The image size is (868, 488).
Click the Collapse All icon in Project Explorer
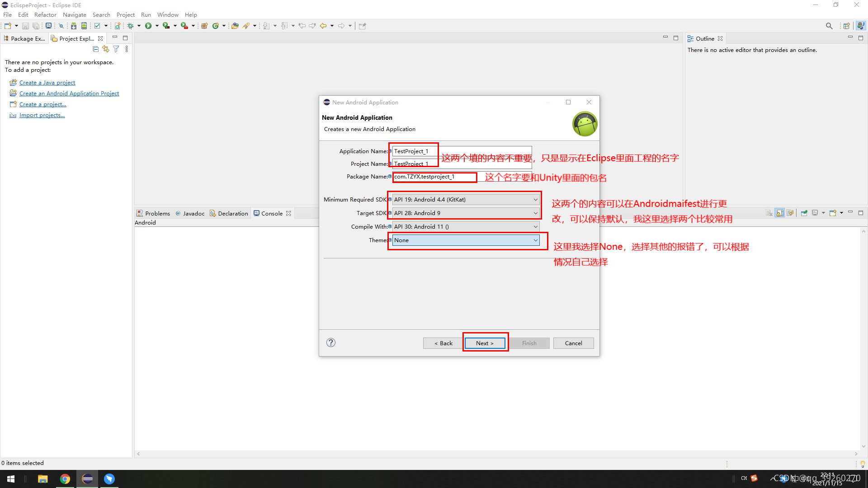(x=95, y=49)
